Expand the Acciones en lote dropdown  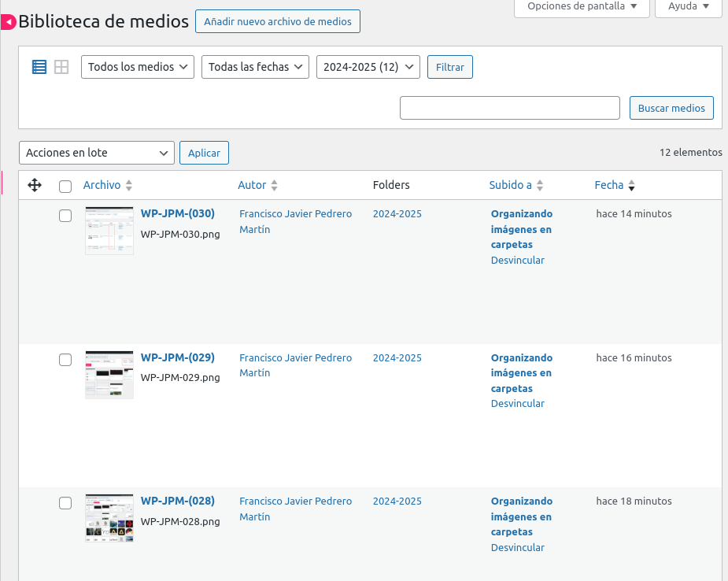point(97,153)
